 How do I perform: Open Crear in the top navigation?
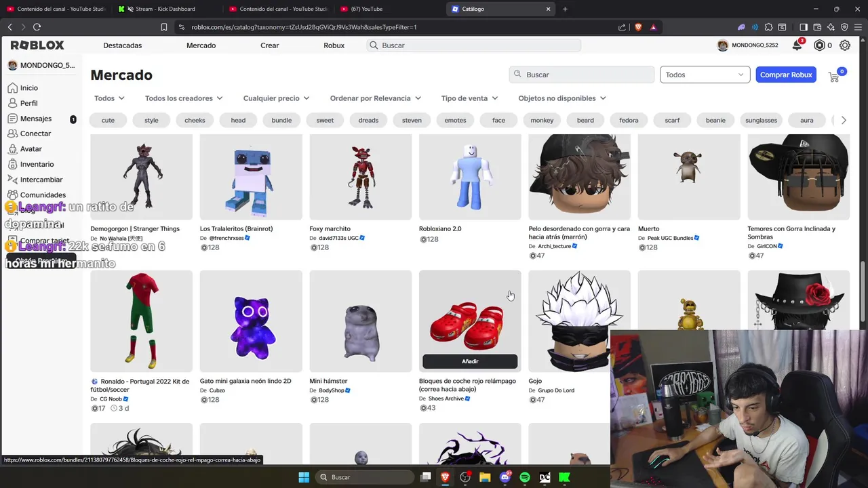270,45
